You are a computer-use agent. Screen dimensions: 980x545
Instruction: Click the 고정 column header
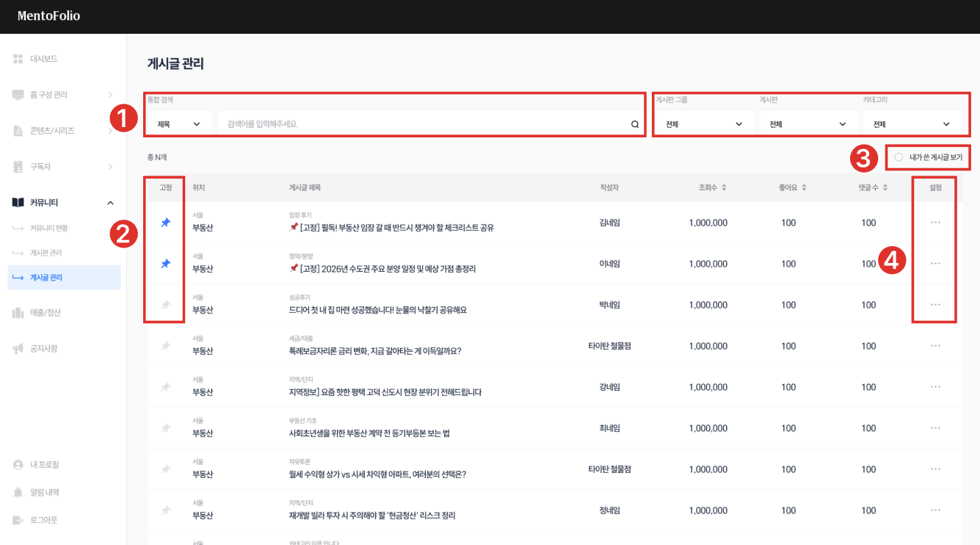pyautogui.click(x=166, y=188)
